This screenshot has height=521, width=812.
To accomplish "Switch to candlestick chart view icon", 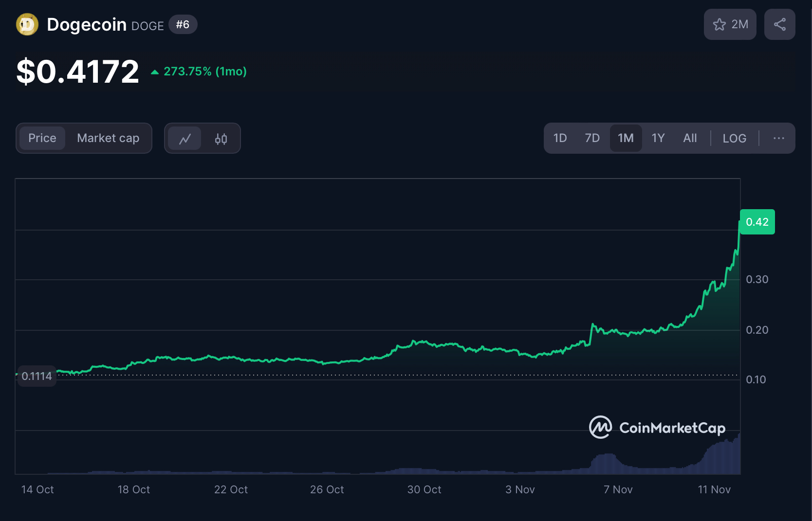I will [221, 139].
